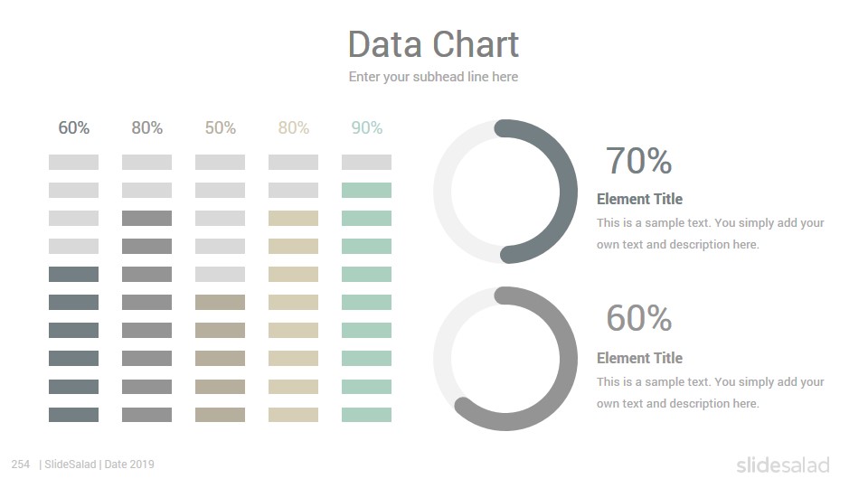
Task: Select top mint green bar in 90% column
Action: tap(366, 191)
